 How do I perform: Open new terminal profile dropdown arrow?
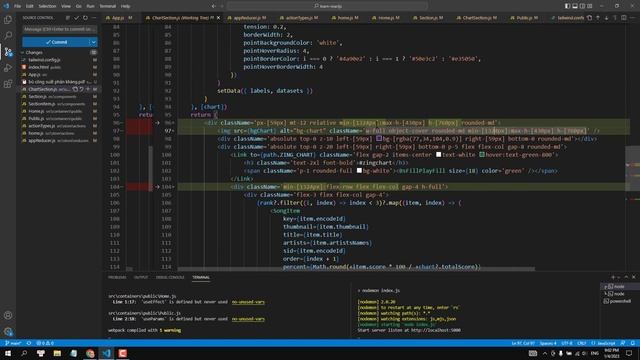(x=619, y=277)
